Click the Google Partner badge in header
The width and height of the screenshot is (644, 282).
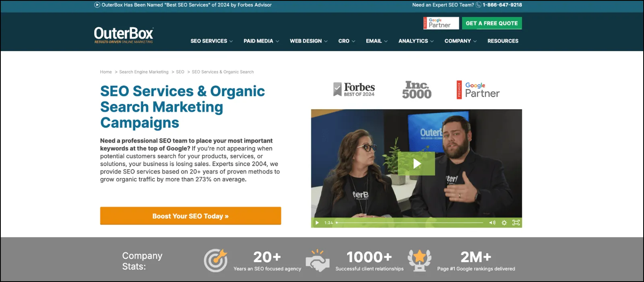[x=441, y=23]
